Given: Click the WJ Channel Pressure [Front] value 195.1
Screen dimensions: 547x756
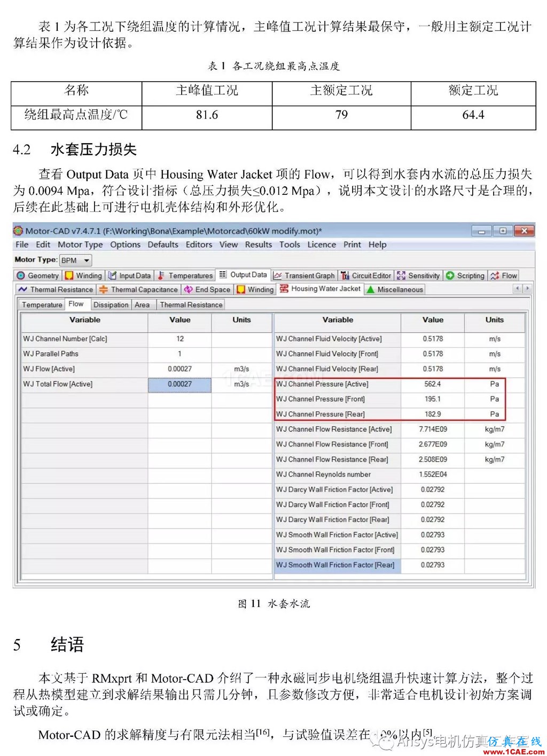Looking at the screenshot, I should tap(433, 399).
